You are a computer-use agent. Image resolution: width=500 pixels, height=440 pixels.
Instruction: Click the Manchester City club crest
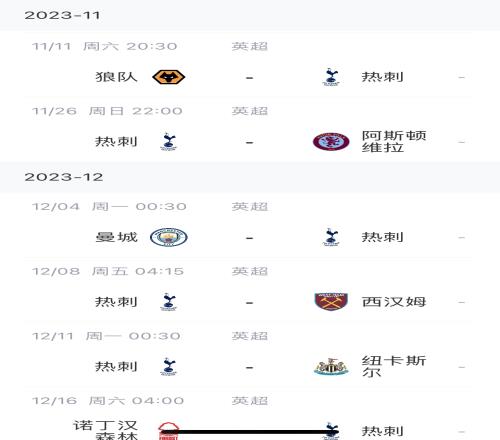[169, 237]
